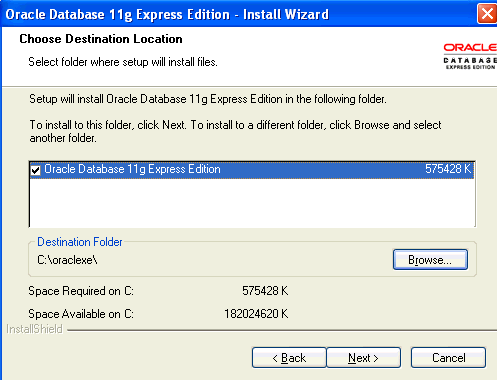Click the Install Wizard title bar text
The width and height of the screenshot is (497, 380).
[x=167, y=15]
